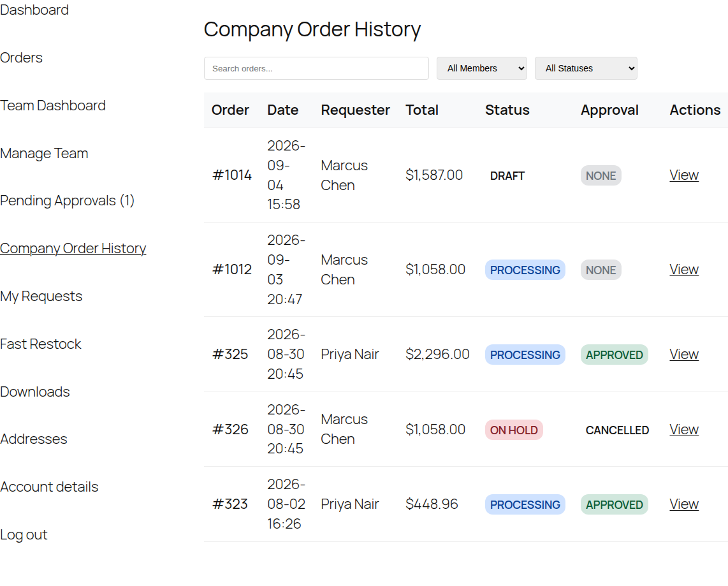Click the $448.96 total
The width and height of the screenshot is (728, 586).
[x=432, y=504]
